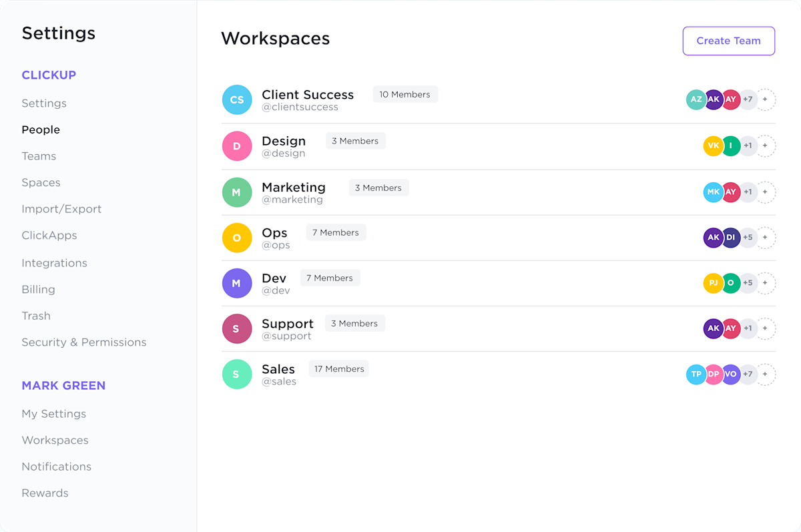
Task: Show the +1 more member in Marketing
Action: (x=748, y=192)
